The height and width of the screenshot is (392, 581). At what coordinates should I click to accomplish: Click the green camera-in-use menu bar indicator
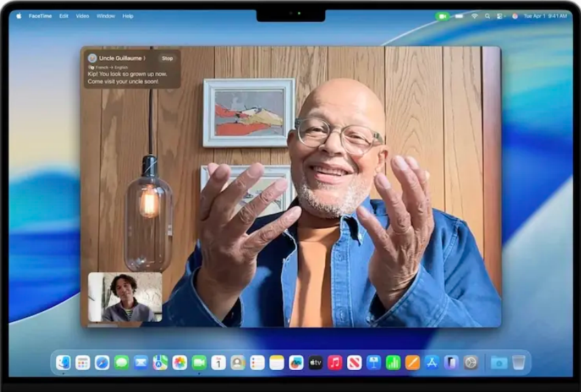[442, 16]
